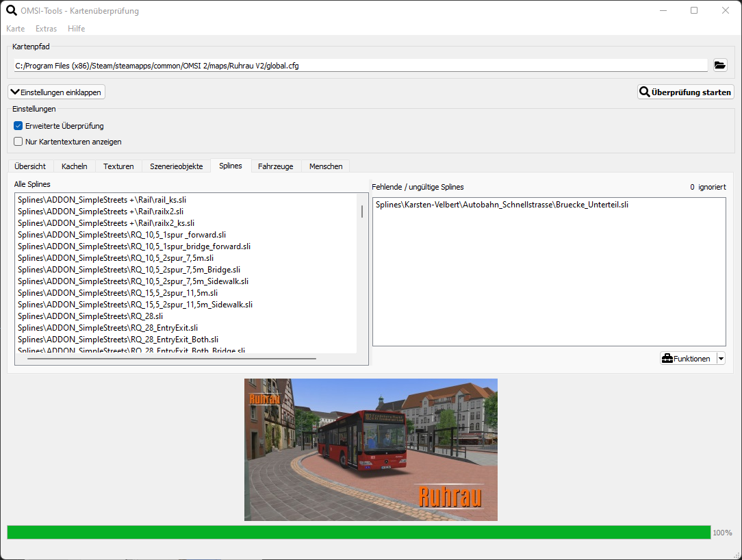Open the Funktionen dropdown arrow

tap(720, 359)
